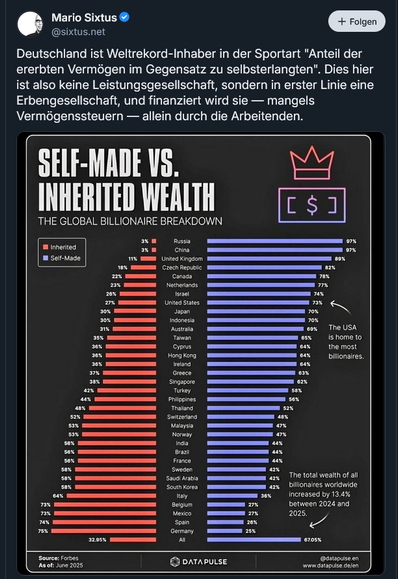398x579 pixels.
Task: Click the www.datapulse.de/en link text
Action: coord(330,565)
